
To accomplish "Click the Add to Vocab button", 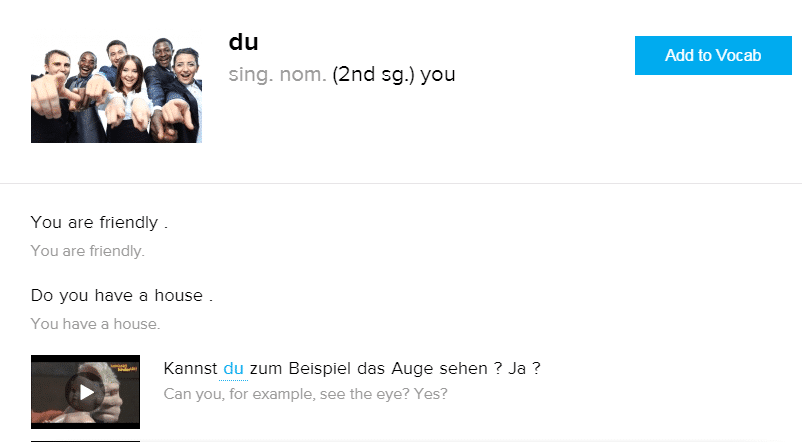I will 712,56.
